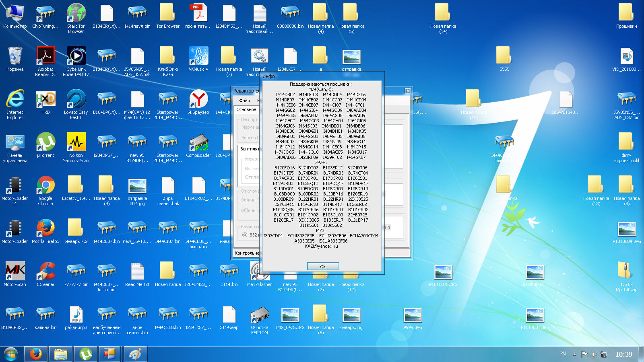Open Очистка EEPROM shortcut
The image size is (644, 362).
260,321
